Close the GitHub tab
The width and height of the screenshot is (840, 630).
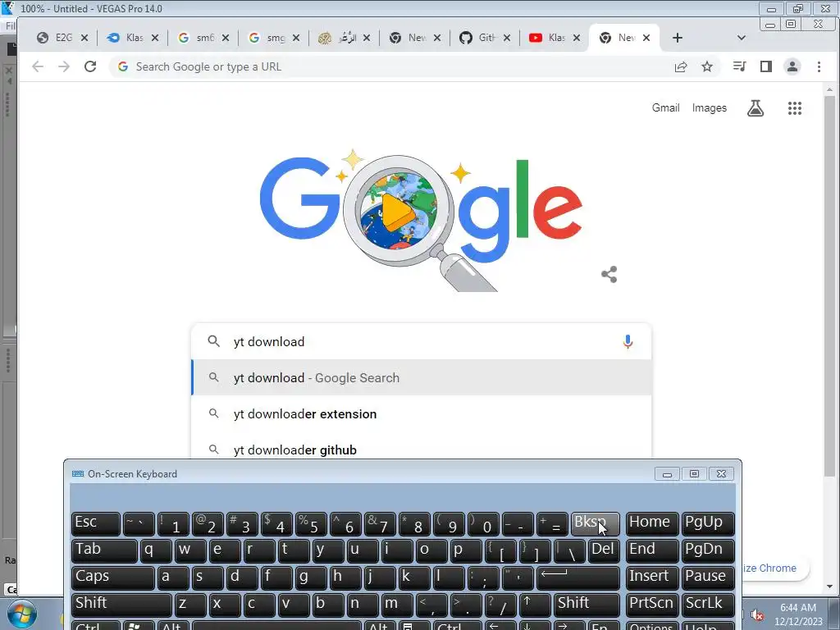click(x=507, y=38)
